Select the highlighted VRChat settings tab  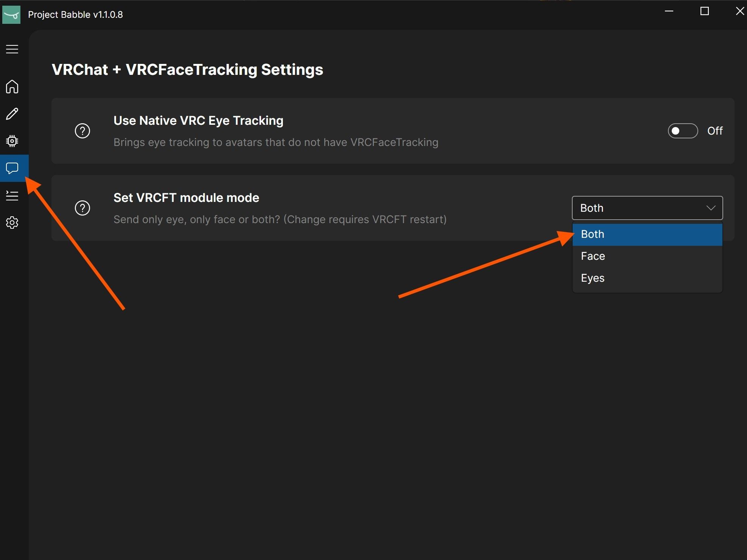click(12, 169)
